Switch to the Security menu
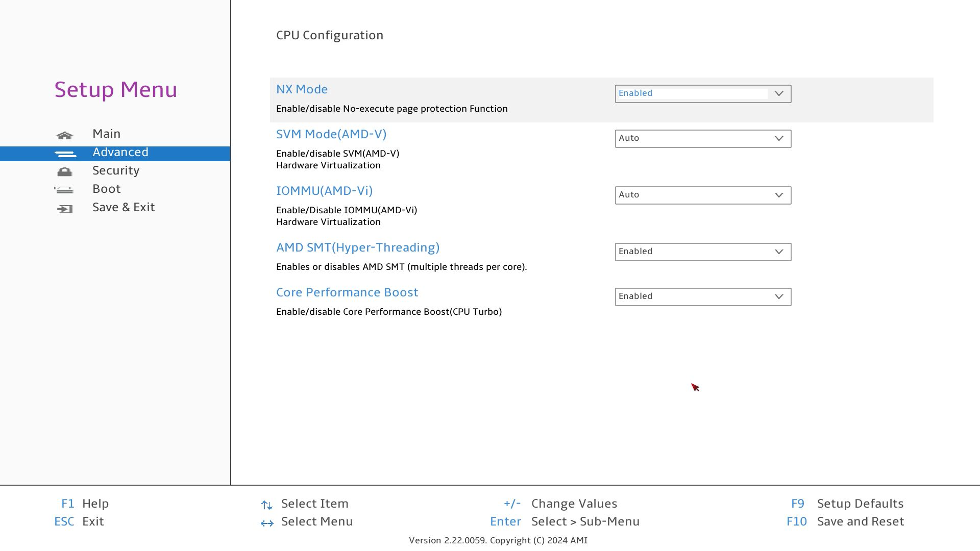Viewport: 980px width, 551px height. pos(116,170)
